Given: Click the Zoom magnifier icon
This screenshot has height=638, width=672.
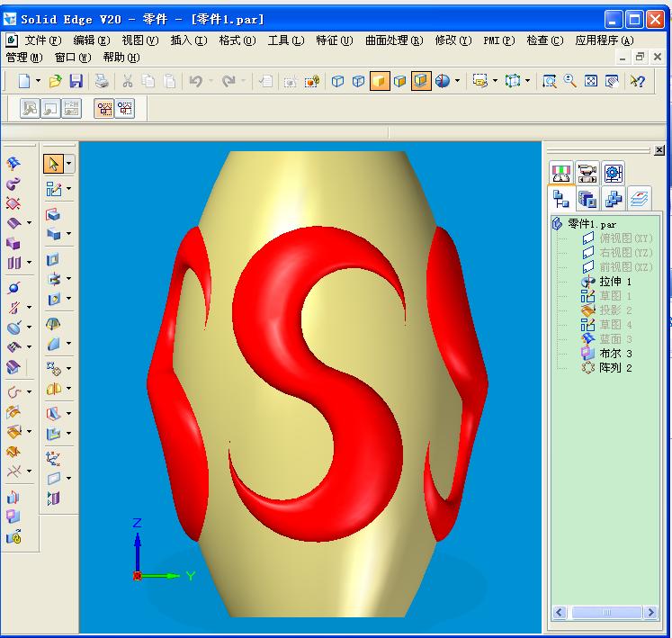Looking at the screenshot, I should click(x=569, y=81).
